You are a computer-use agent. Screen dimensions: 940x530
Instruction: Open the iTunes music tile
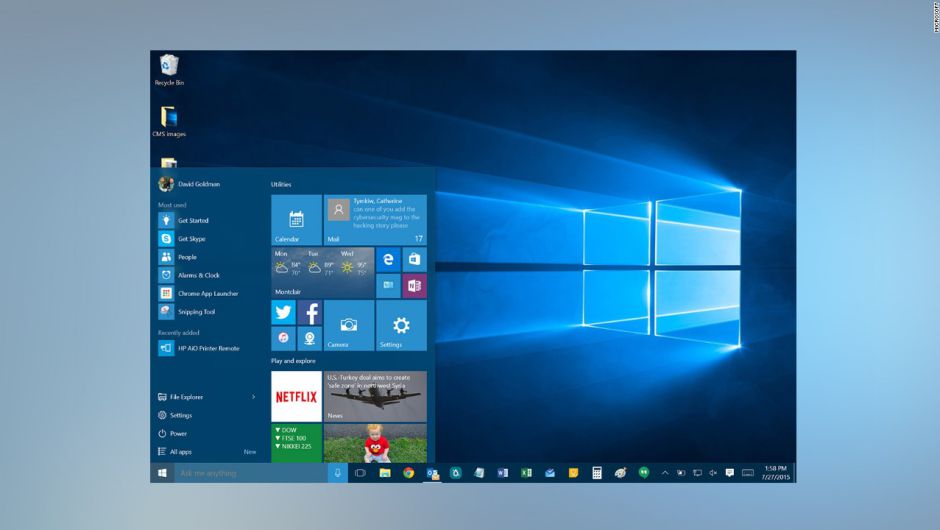tap(283, 339)
